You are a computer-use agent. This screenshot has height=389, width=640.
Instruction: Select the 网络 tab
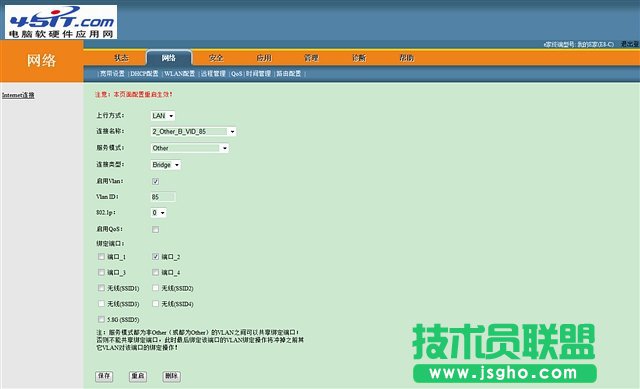[x=169, y=58]
